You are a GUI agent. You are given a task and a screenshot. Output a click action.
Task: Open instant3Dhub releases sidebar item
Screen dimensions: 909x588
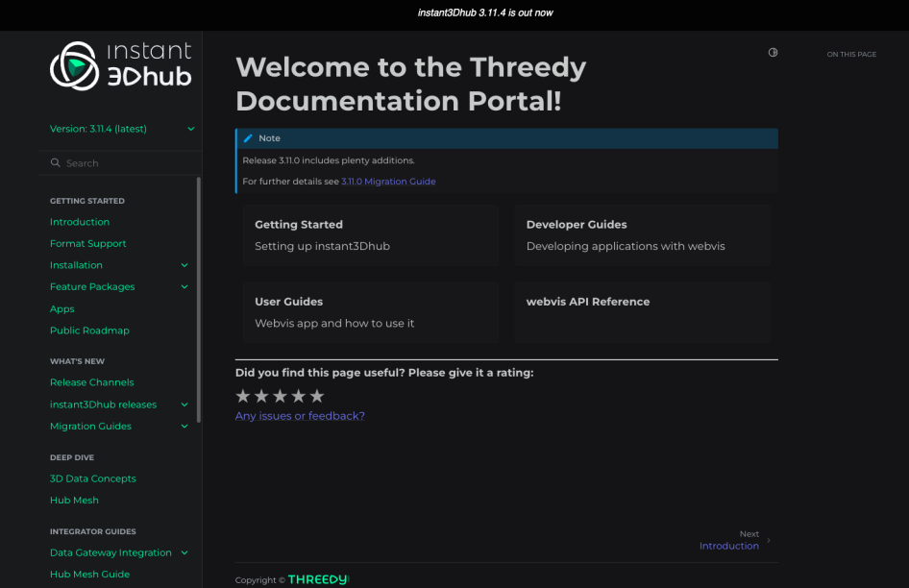[103, 404]
